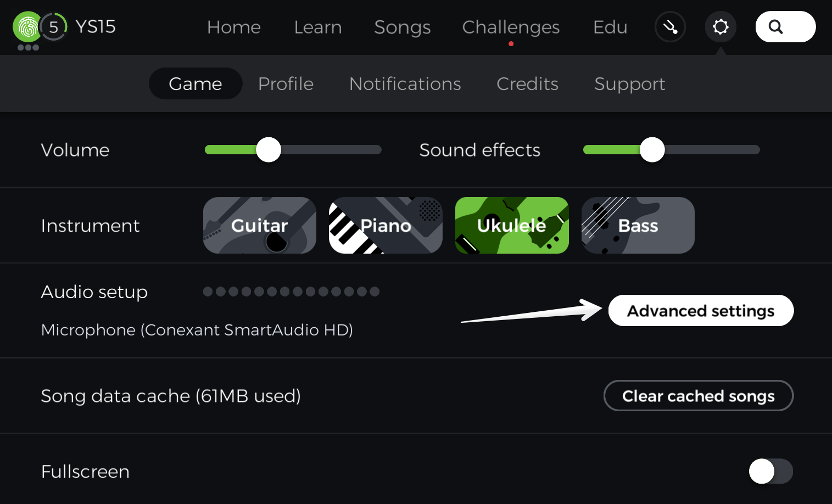Open the Songs menu
This screenshot has height=504, width=832.
(402, 27)
